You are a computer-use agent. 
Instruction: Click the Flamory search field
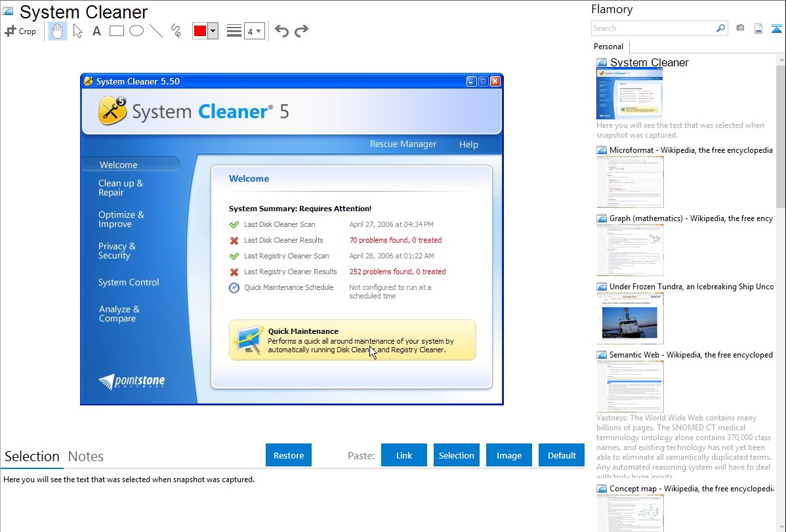coord(653,28)
